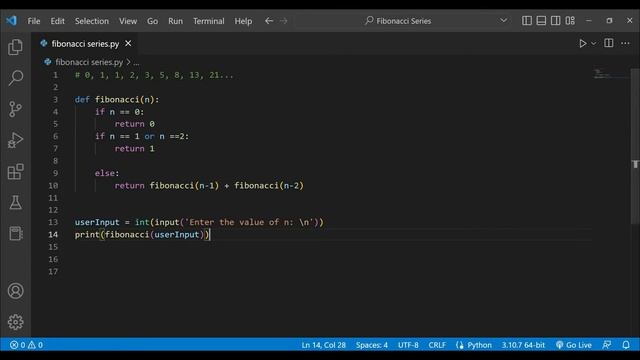Open the Search view in activity bar
This screenshot has width=640, height=360.
(16, 78)
